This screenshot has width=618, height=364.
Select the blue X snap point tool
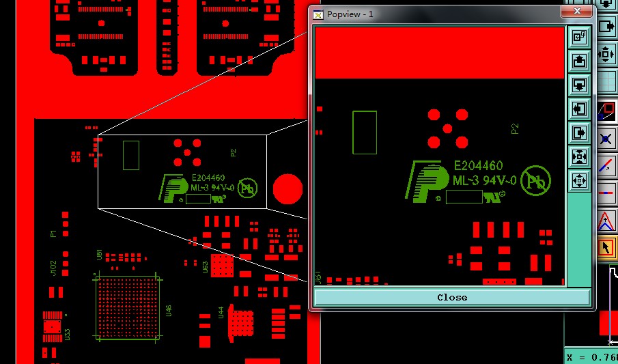[606, 139]
